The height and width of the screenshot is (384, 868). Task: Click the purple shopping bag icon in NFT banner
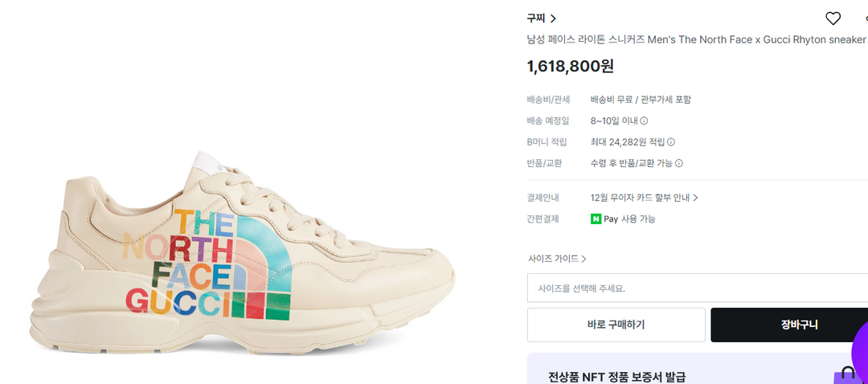pyautogui.click(x=846, y=376)
